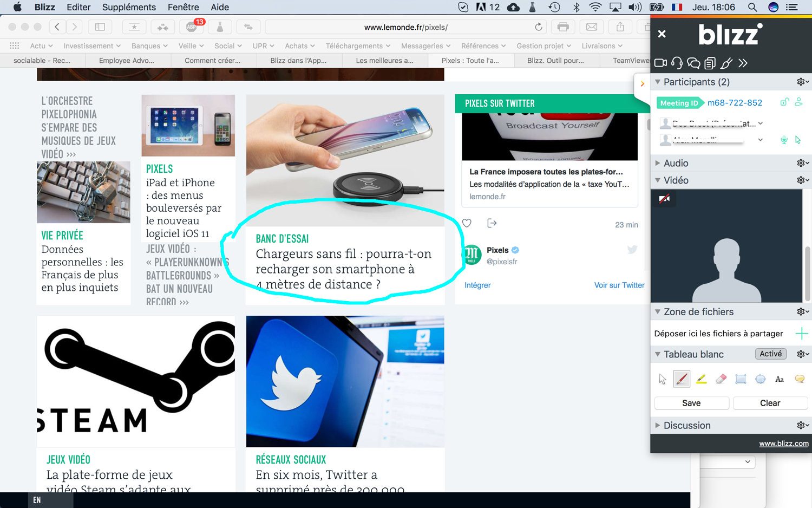The image size is (812, 508).
Task: Choose the yellow highlighter whiteboard tool
Action: 701,379
